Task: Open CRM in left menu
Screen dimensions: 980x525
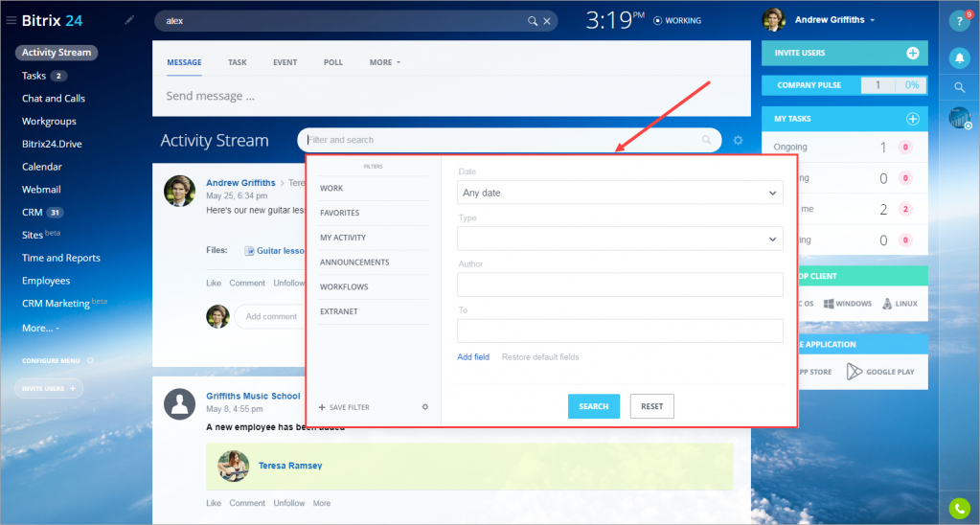Action: (32, 213)
